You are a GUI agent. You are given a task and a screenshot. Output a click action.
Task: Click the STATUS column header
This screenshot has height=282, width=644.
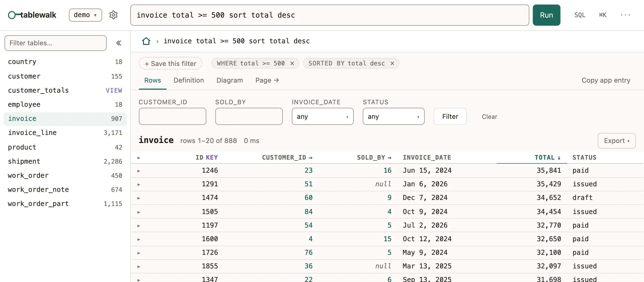584,158
